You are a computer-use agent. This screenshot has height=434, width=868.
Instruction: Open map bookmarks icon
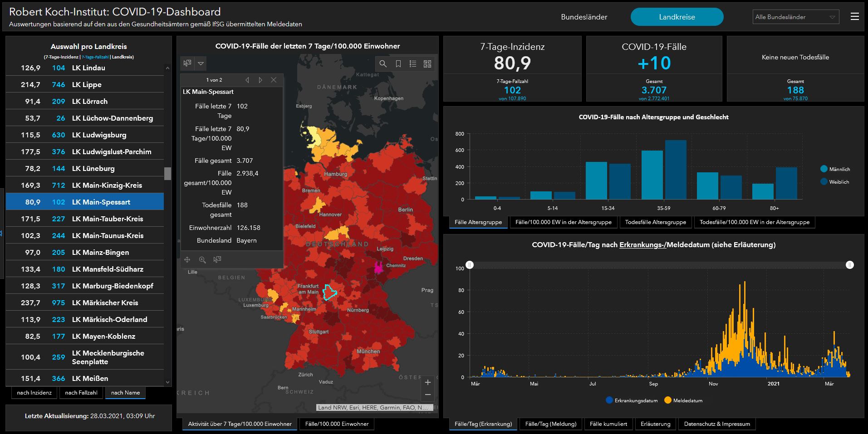[x=398, y=64]
